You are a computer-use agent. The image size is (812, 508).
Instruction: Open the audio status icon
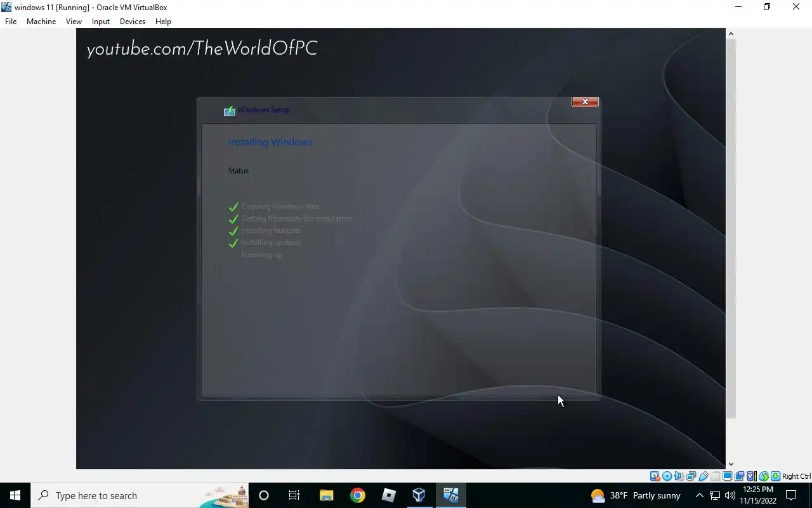(x=679, y=476)
